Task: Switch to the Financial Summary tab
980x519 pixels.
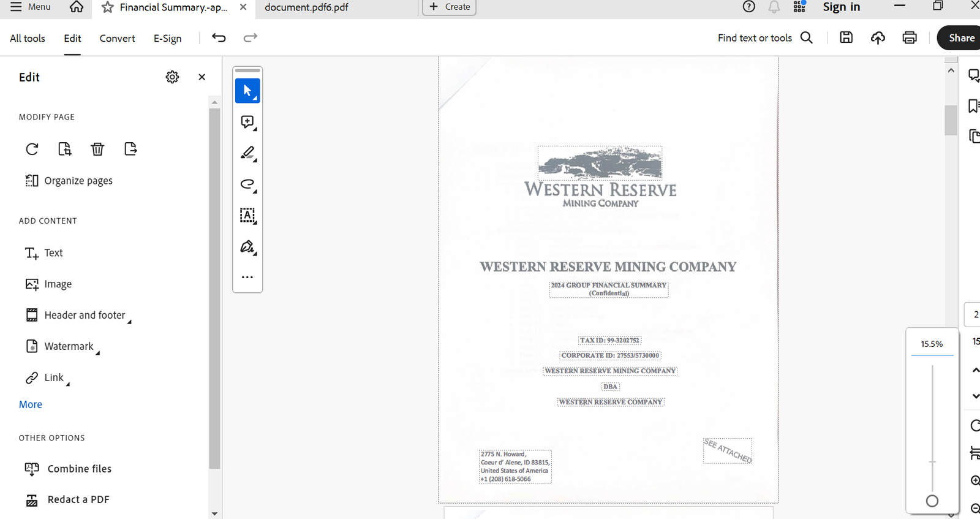Action: (x=173, y=7)
